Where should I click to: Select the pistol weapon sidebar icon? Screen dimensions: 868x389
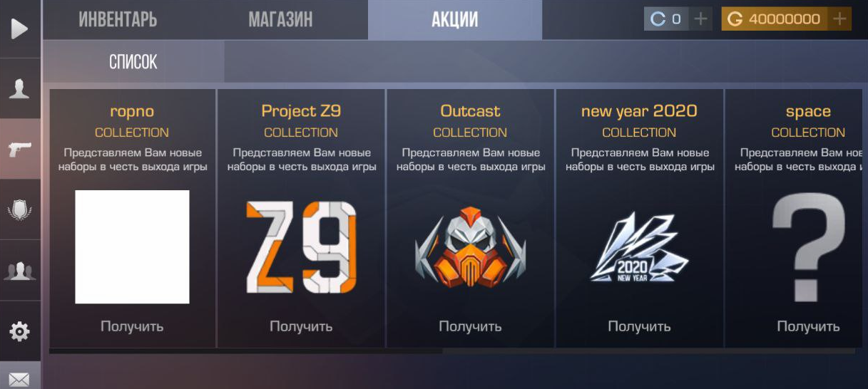19,149
